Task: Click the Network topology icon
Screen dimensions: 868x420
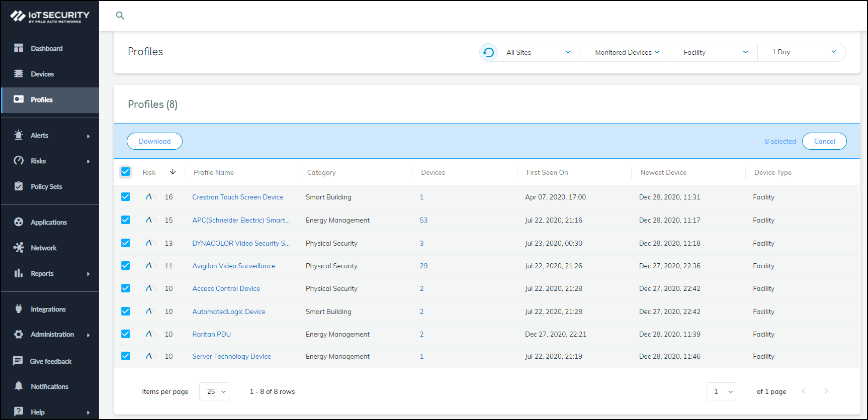Action: [x=19, y=248]
